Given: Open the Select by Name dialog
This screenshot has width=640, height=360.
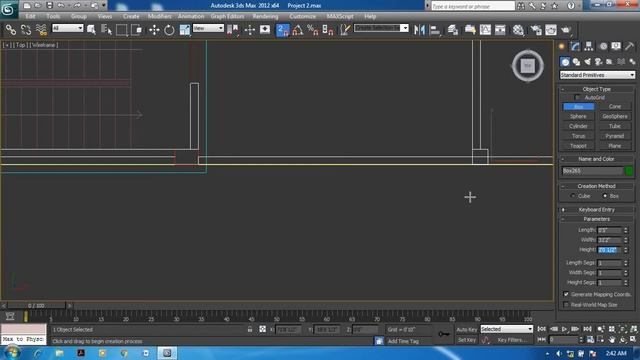Looking at the screenshot, I should 106,30.
